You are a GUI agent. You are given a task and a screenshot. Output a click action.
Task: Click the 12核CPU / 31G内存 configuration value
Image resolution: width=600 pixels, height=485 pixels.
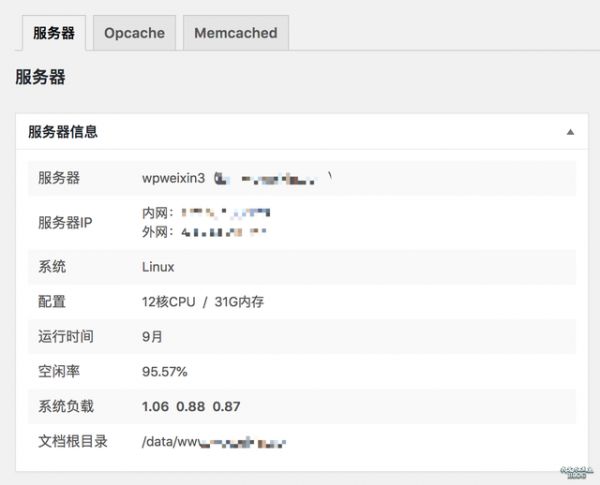[x=203, y=302]
